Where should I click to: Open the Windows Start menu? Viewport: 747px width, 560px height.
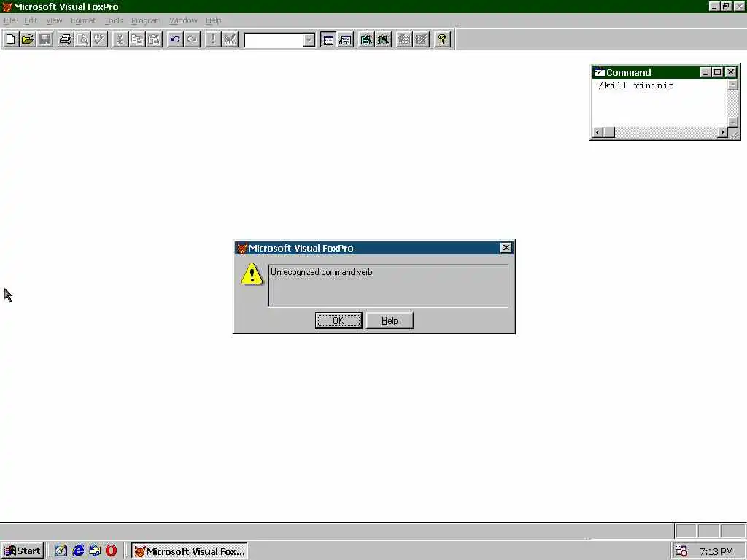point(23,551)
